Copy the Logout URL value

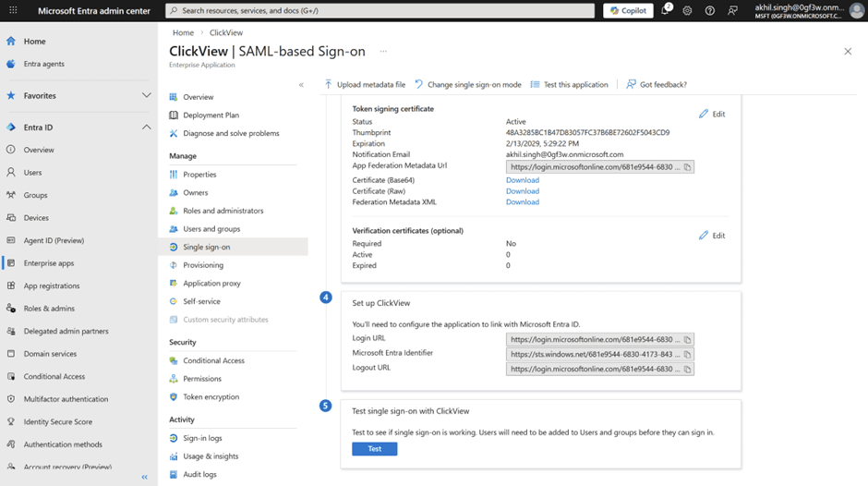(687, 369)
